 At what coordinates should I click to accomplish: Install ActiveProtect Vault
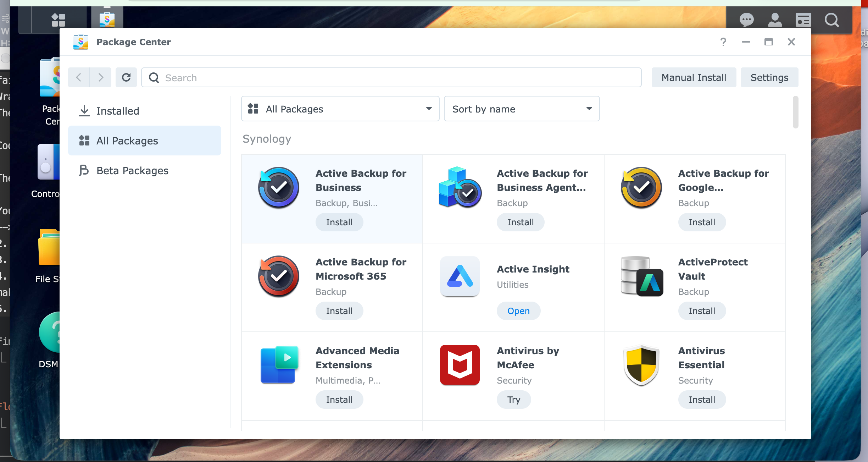702,311
